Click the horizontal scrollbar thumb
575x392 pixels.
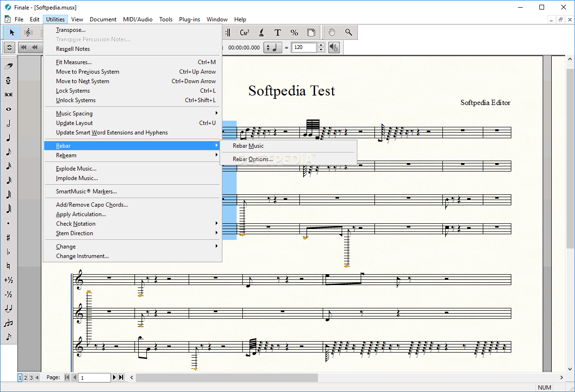227,378
